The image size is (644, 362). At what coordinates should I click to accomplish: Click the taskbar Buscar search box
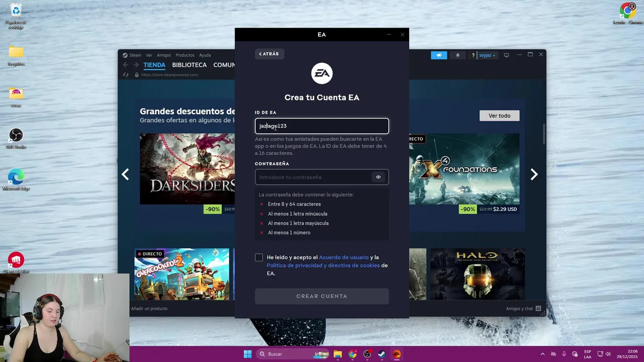pos(293,354)
